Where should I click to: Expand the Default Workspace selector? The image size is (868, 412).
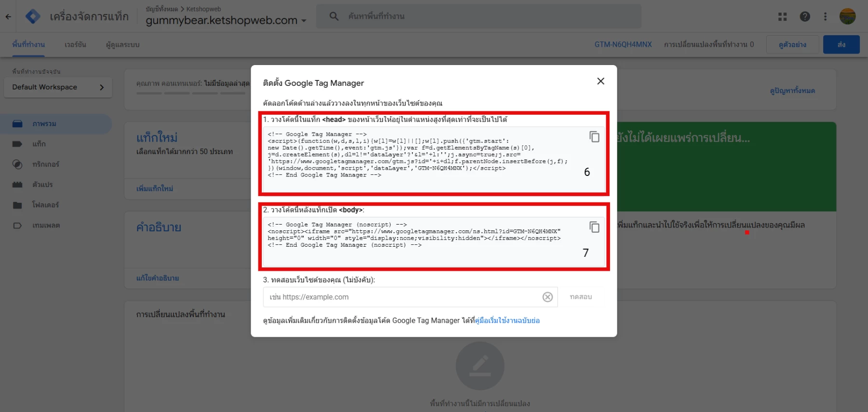click(x=58, y=87)
